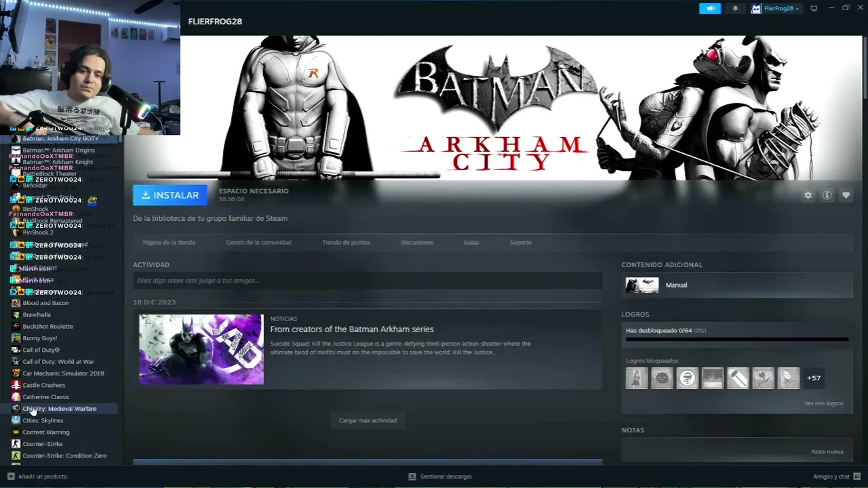Viewport: 868px width, 488px height.
Task: Open the Suicide Squad news thumbnail
Action: click(201, 349)
